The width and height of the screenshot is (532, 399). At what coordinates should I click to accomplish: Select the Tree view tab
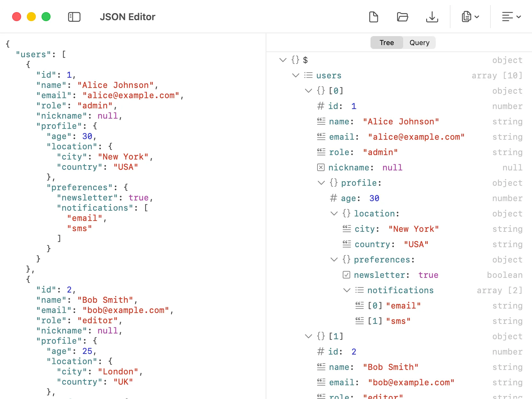pyautogui.click(x=387, y=43)
